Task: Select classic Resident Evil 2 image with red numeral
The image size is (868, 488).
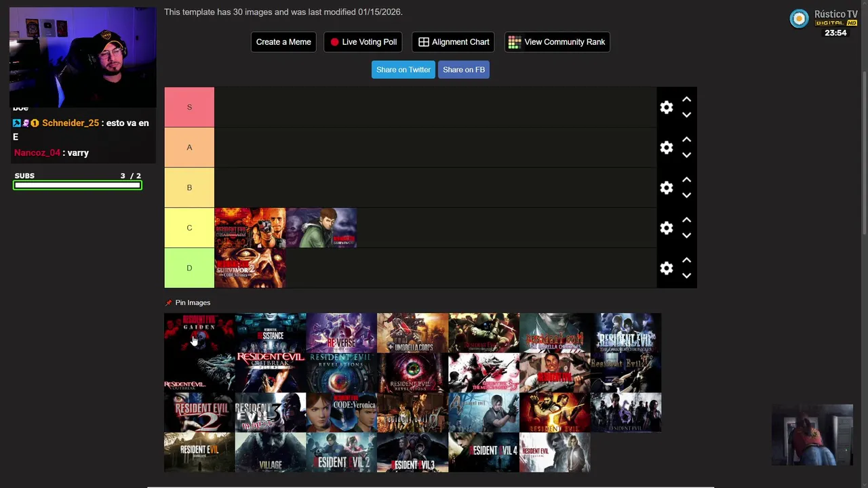Action: [x=199, y=413]
